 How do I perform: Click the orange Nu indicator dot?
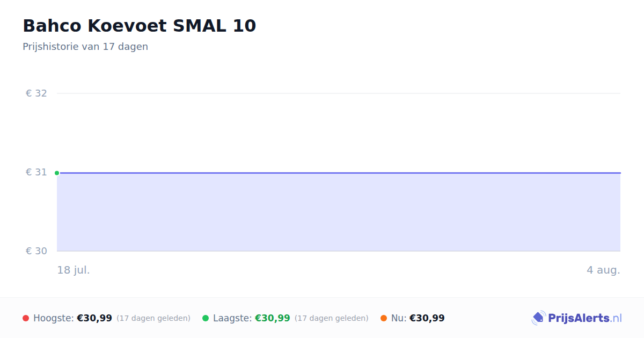pyautogui.click(x=384, y=318)
